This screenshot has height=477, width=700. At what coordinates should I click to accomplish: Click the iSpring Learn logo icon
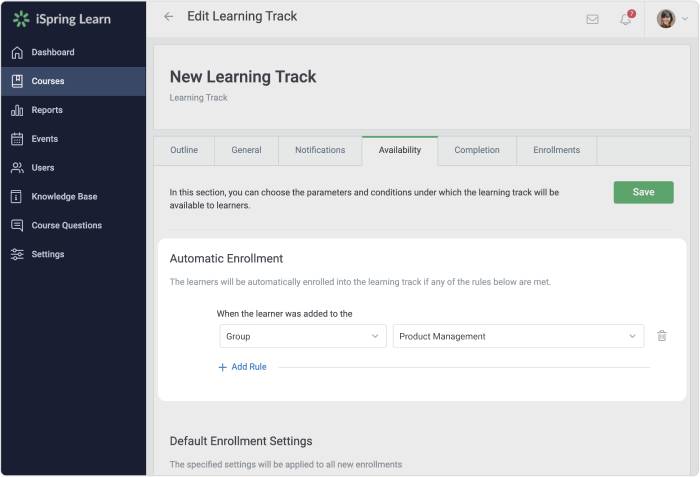pyautogui.click(x=21, y=19)
